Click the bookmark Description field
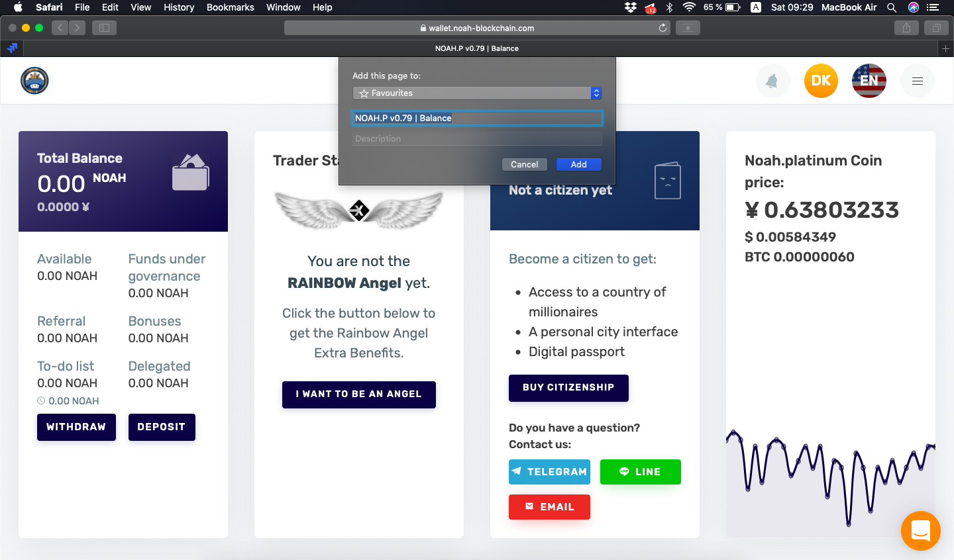This screenshot has height=560, width=954. (477, 138)
